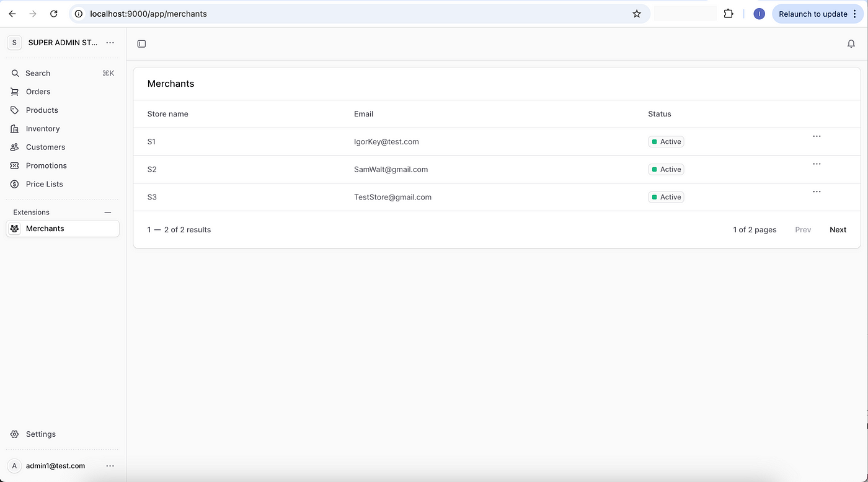The height and width of the screenshot is (482, 868).
Task: Click the '1 — 2 of 2 results' text
Action: (179, 230)
